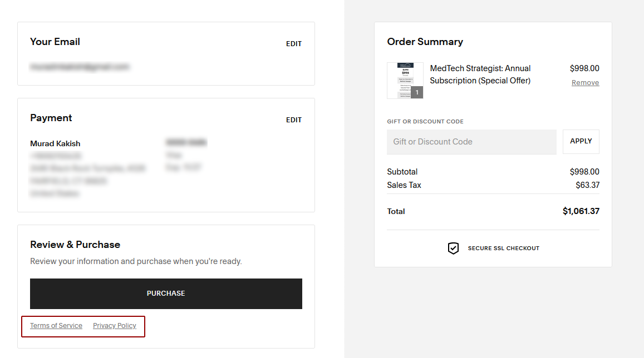This screenshot has height=358, width=644.
Task: Open the Terms of Service link
Action: click(56, 326)
